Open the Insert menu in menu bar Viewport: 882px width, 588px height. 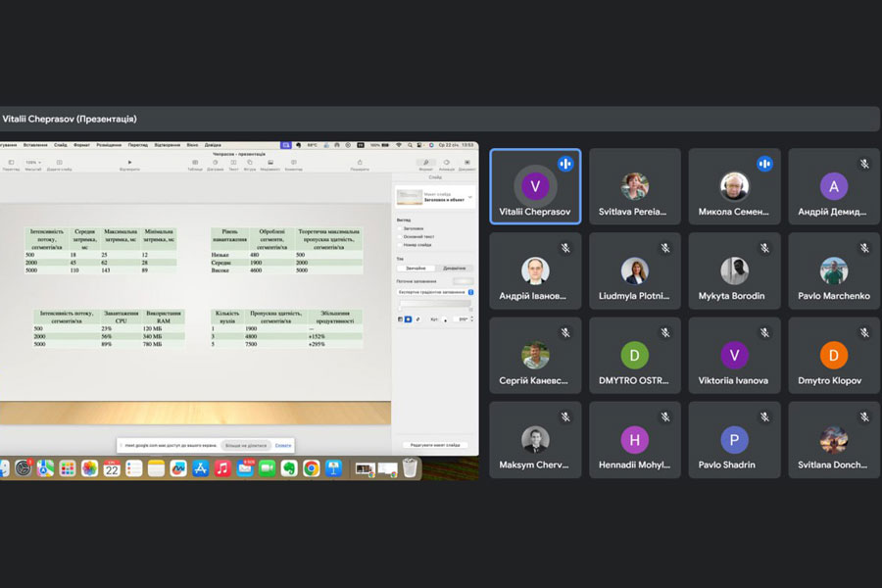pos(35,145)
